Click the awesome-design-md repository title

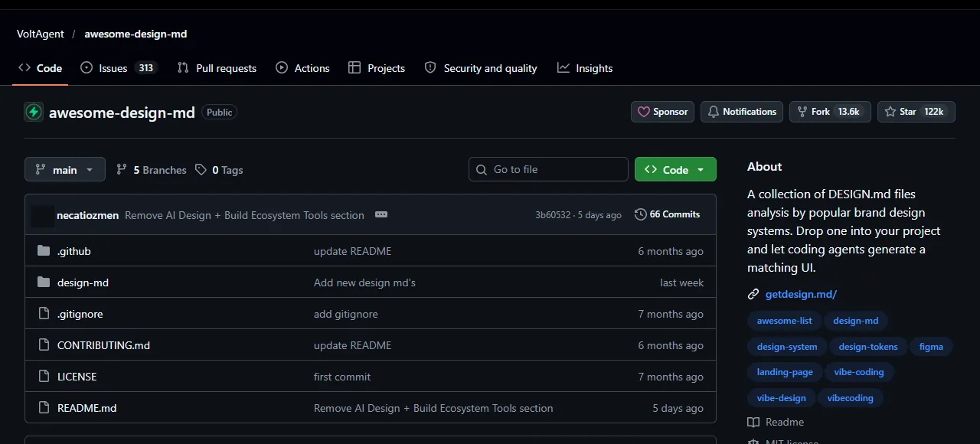tap(122, 113)
